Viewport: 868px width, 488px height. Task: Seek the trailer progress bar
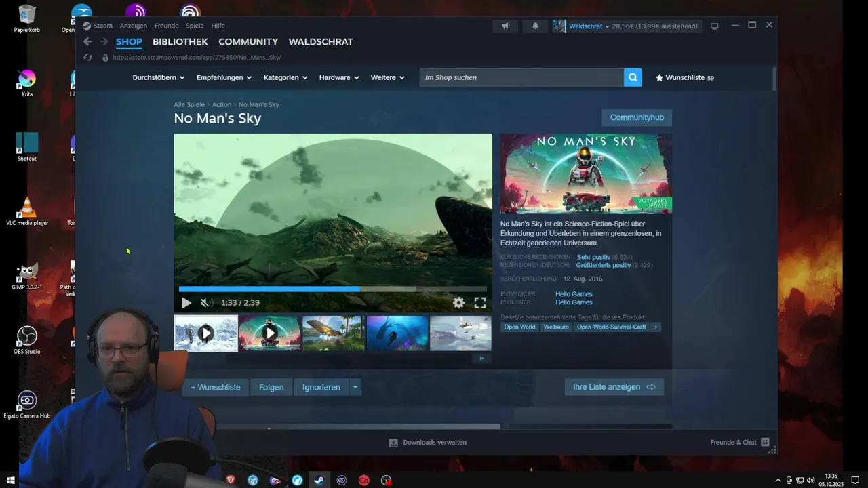coord(333,289)
